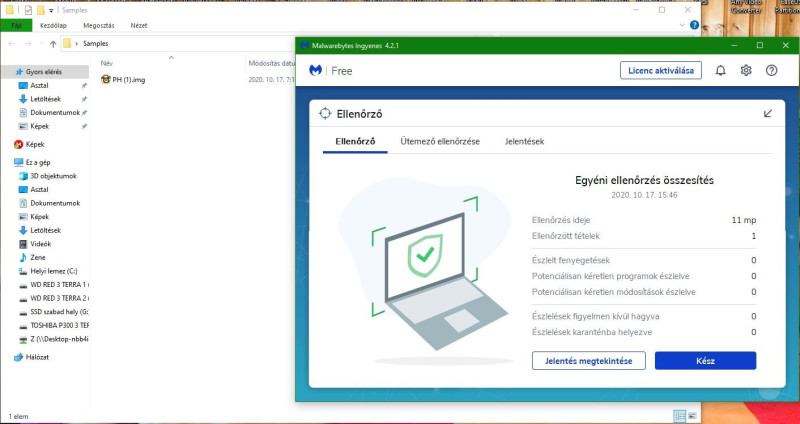Open Any Video Converter desktop icon
Screen dimensions: 800x424
coord(745,9)
